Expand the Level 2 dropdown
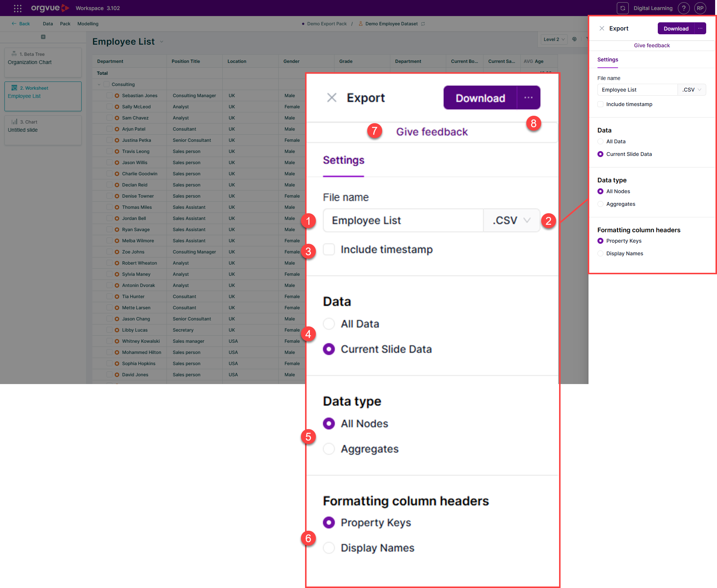This screenshot has height=588, width=717. (x=554, y=39)
